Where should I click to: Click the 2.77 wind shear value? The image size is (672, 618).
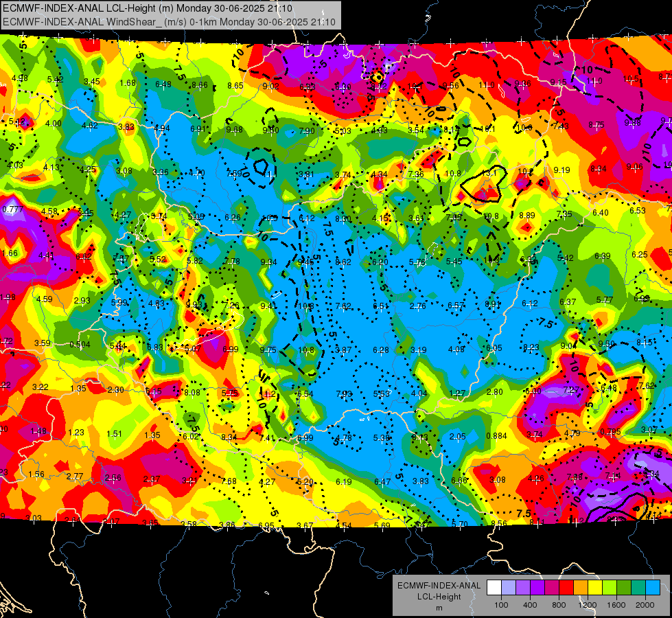click(75, 476)
